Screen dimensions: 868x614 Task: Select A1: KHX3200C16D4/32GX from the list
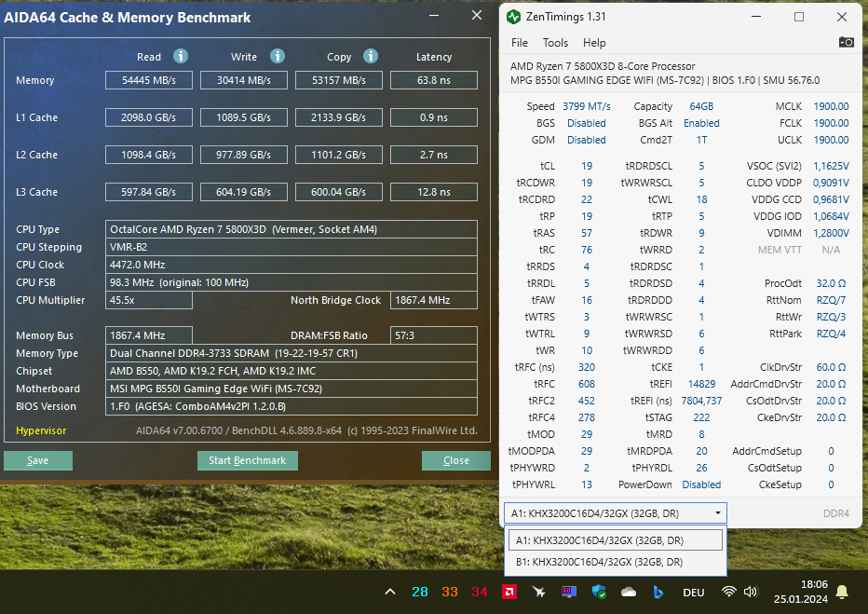[x=615, y=539]
